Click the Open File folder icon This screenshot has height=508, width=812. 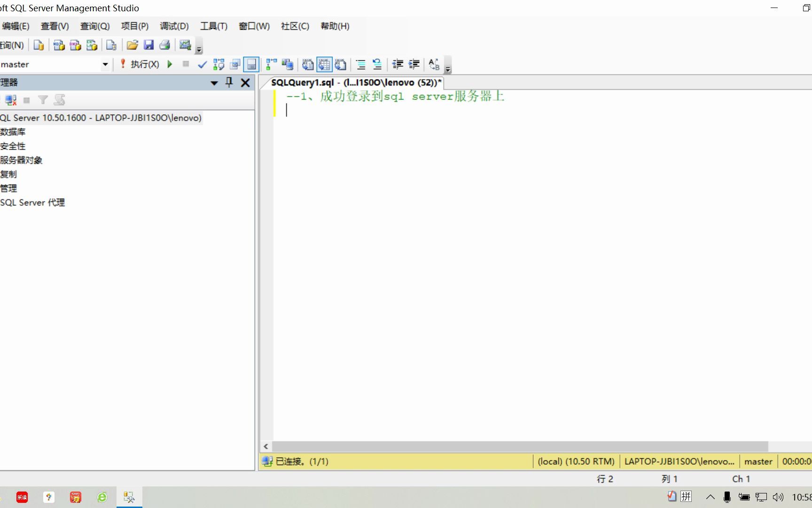[x=133, y=45]
